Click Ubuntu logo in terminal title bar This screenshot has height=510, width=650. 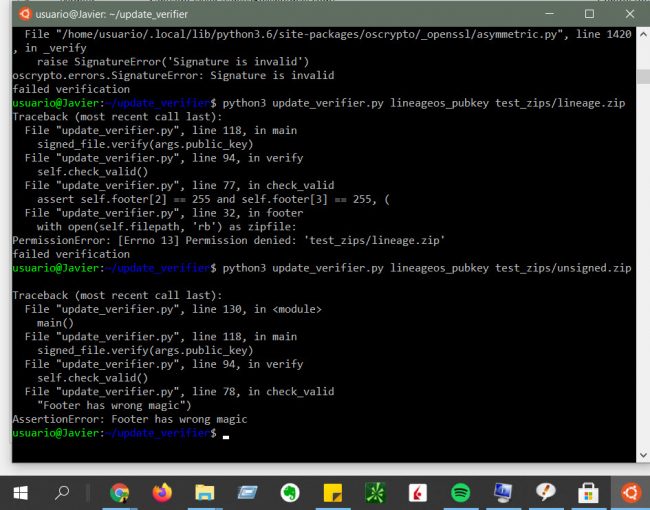[25, 14]
